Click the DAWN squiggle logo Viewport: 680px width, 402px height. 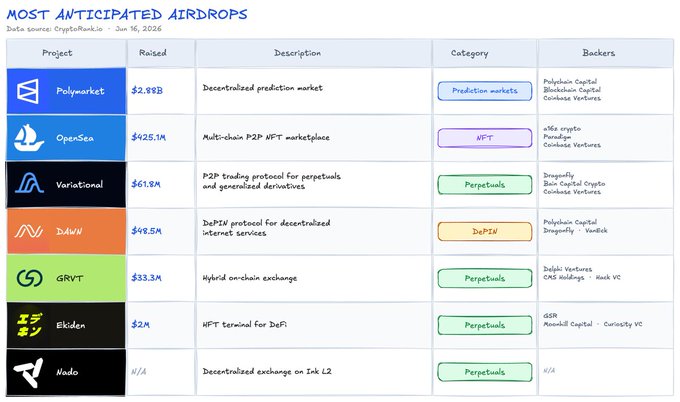pyautogui.click(x=29, y=231)
